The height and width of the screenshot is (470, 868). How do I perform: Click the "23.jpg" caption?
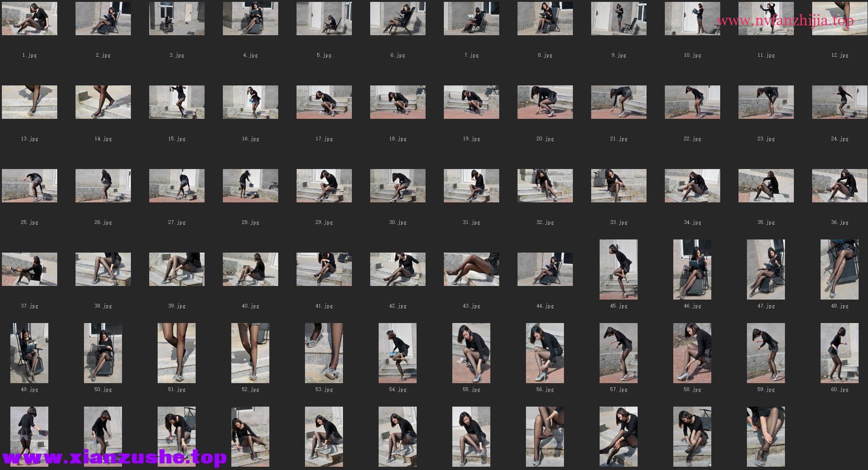tap(766, 139)
